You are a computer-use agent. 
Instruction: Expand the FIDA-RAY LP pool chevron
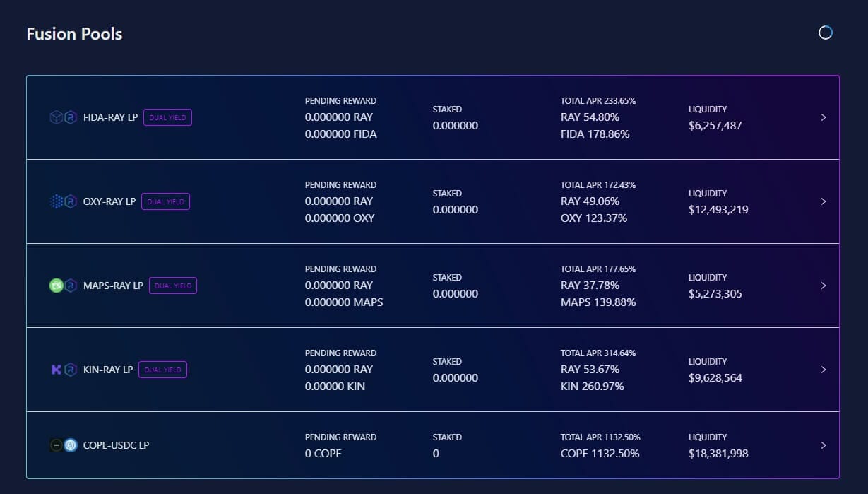coord(824,117)
